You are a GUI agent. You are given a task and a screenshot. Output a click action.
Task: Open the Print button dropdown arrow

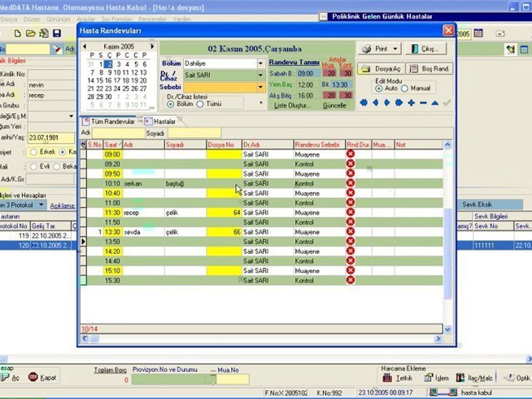click(395, 49)
